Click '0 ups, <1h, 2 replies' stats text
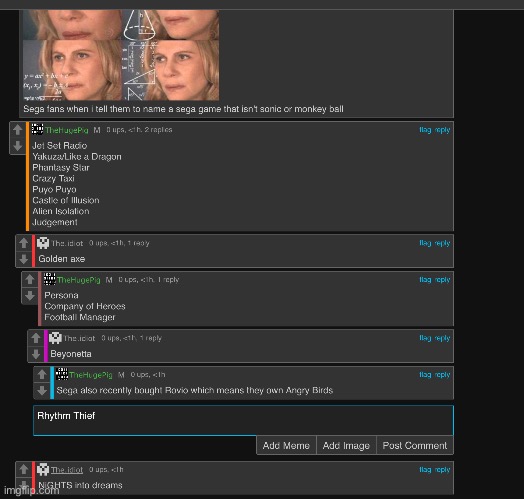The width and height of the screenshot is (524, 499). pyautogui.click(x=139, y=130)
